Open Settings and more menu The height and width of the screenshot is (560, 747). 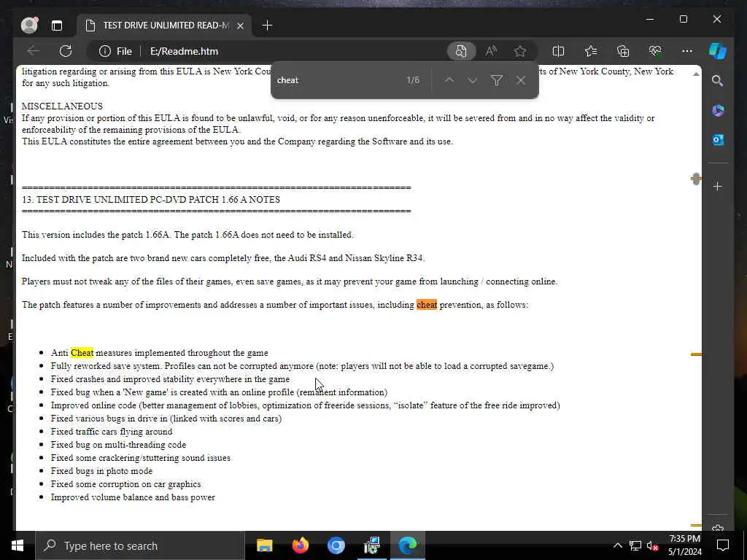tap(687, 51)
